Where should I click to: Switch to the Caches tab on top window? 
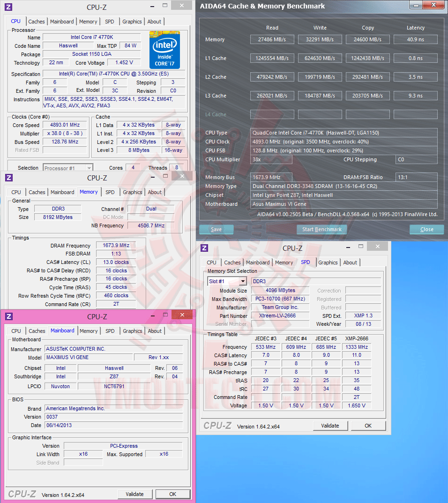pyautogui.click(x=37, y=21)
